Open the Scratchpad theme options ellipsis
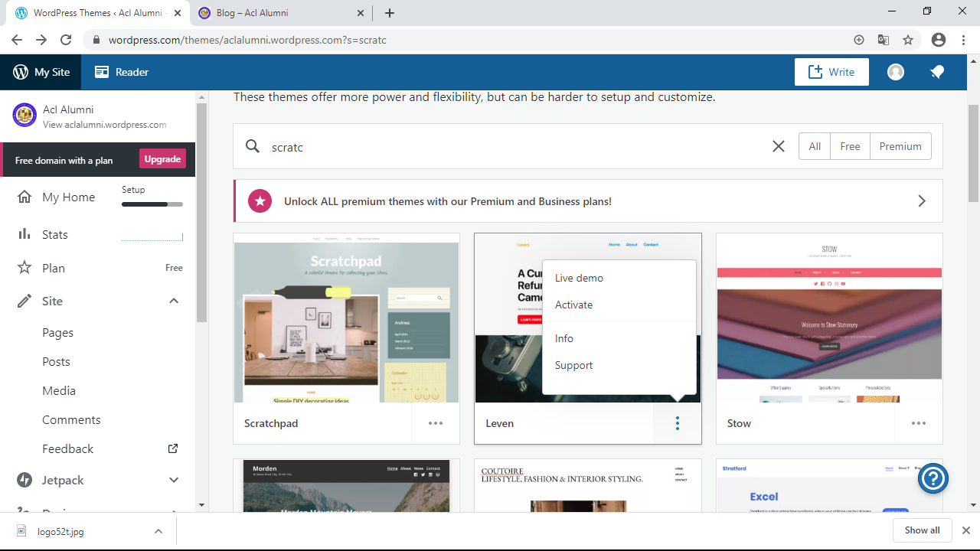Viewport: 980px width, 551px height. (436, 423)
